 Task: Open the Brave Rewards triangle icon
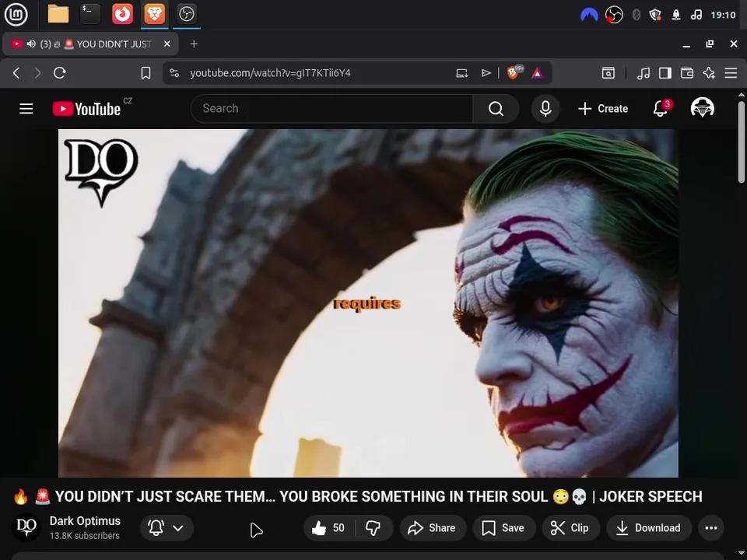click(x=538, y=73)
